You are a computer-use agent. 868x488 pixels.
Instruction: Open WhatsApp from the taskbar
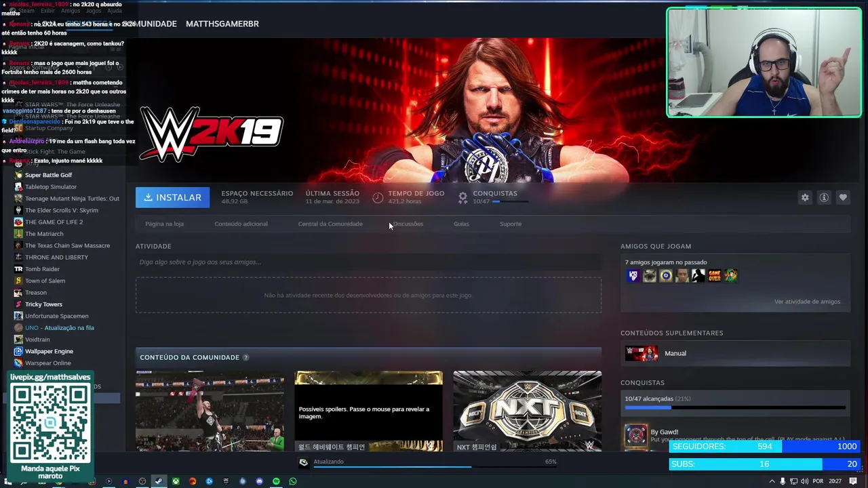293,481
